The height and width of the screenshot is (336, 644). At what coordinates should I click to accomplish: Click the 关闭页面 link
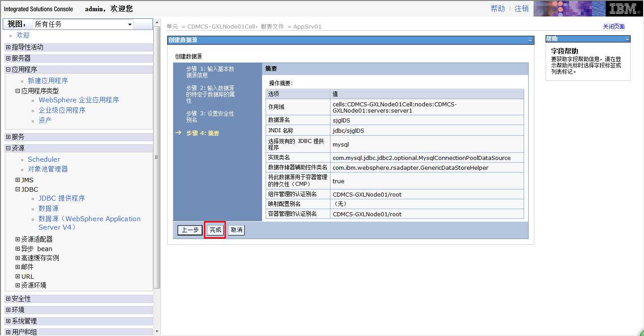(x=614, y=27)
